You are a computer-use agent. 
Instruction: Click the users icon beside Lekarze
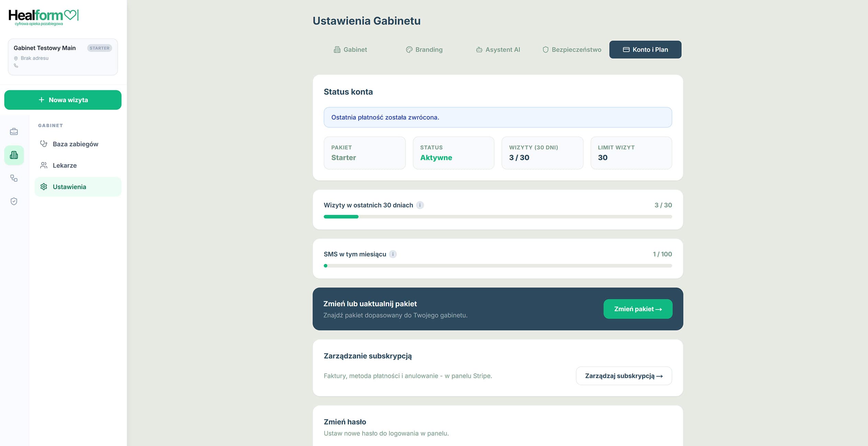44,165
